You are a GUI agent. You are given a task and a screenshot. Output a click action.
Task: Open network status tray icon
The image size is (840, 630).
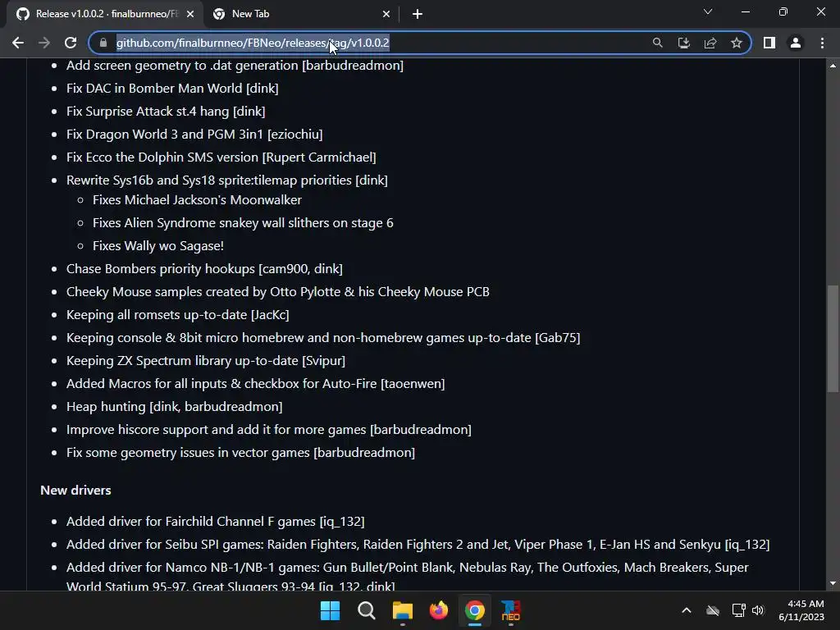pos(739,610)
